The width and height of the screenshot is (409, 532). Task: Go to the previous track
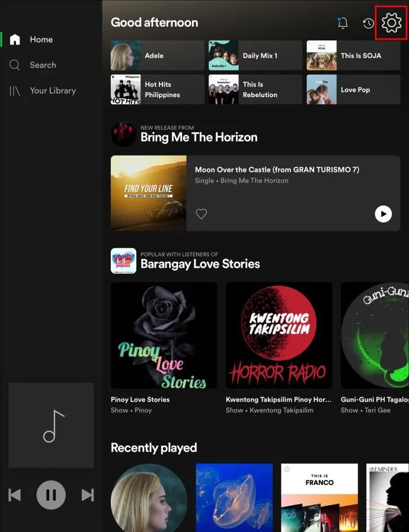click(x=15, y=495)
